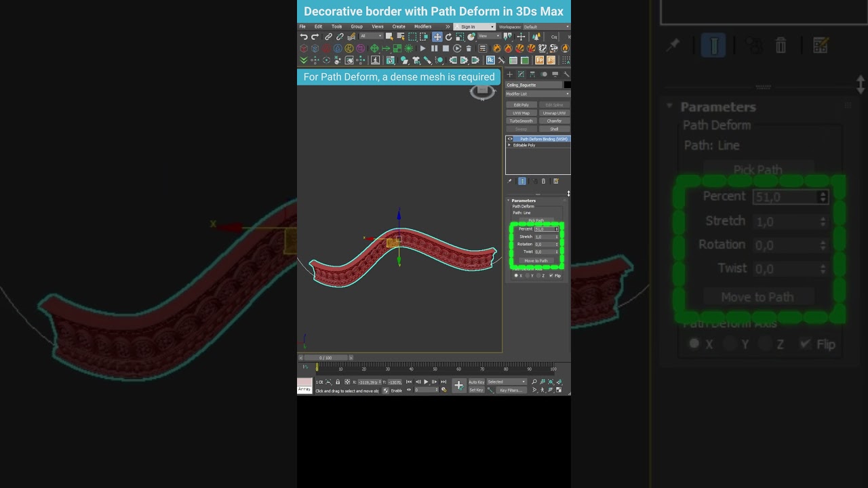The image size is (868, 488).
Task: Toggle the Pin Stack icon
Action: tap(509, 181)
